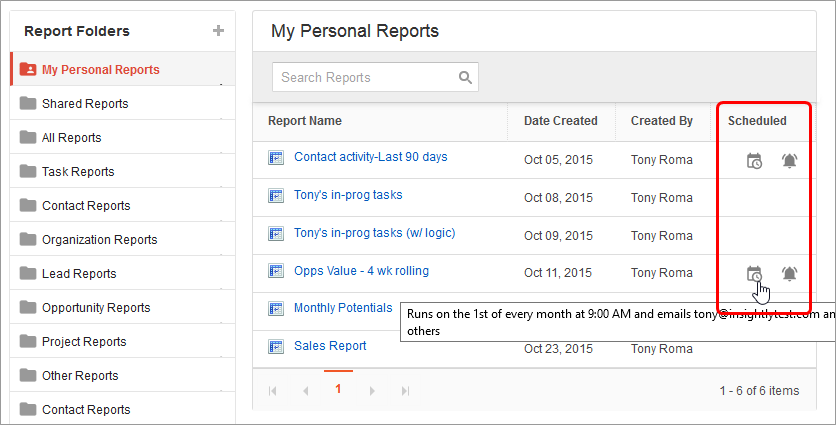Sort by Report Name column header
This screenshot has height=425, width=836.
pyautogui.click(x=304, y=121)
